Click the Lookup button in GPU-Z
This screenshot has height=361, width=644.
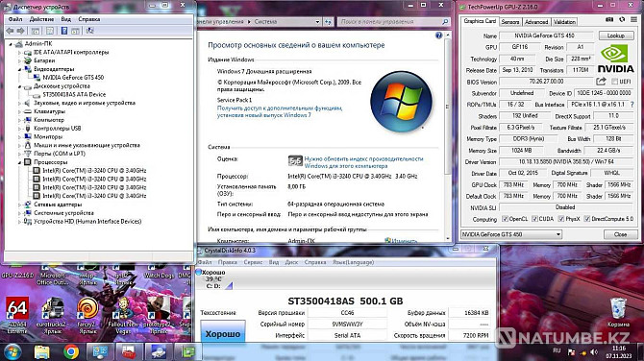click(616, 36)
